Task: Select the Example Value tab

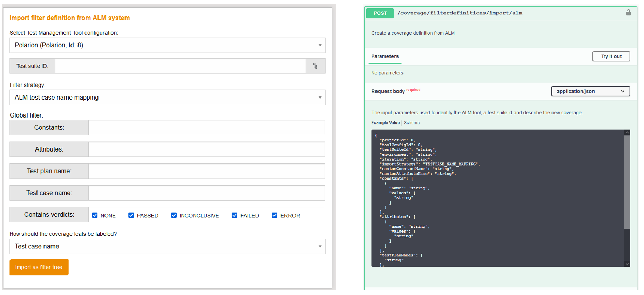Action: pyautogui.click(x=385, y=123)
